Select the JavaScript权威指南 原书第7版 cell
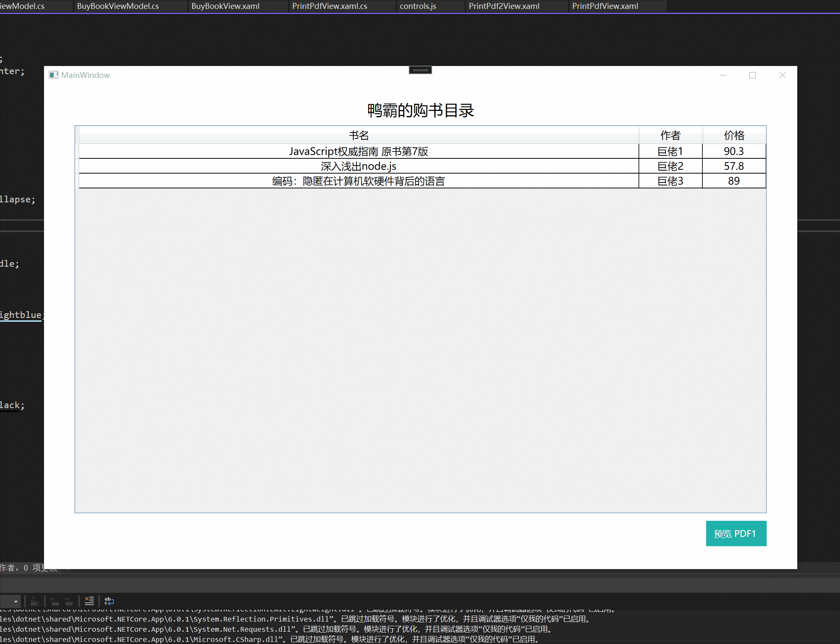The width and height of the screenshot is (840, 644). tap(359, 151)
